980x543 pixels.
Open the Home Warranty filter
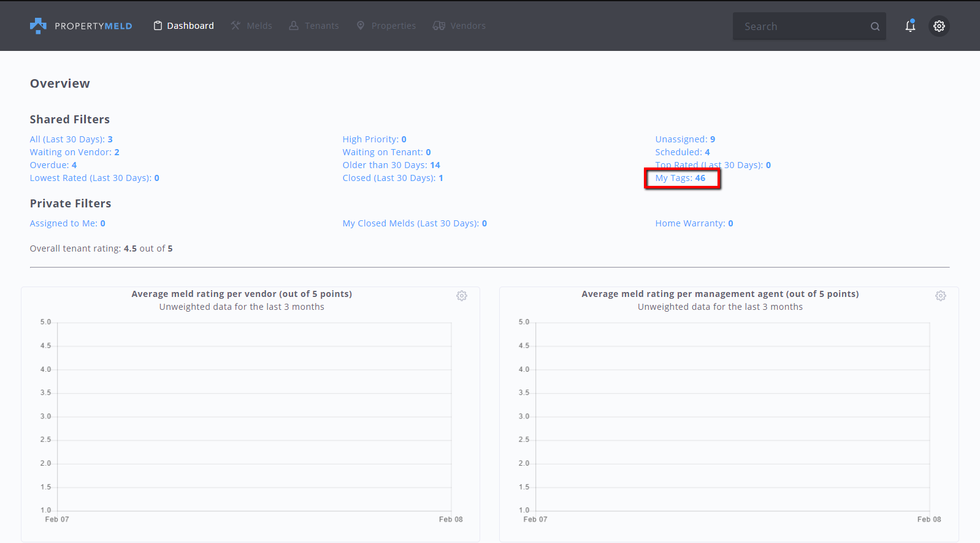pos(694,223)
